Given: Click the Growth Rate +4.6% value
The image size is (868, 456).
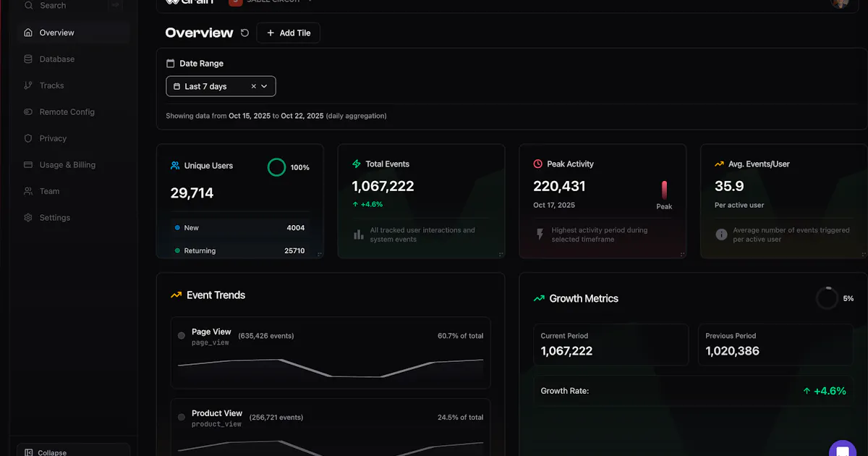Looking at the screenshot, I should [x=824, y=391].
